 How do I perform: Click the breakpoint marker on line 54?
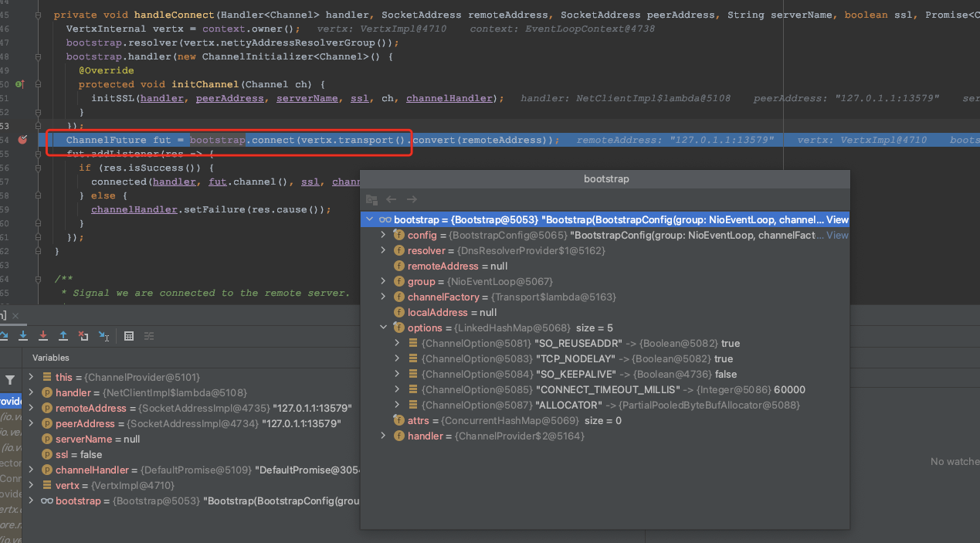coord(22,140)
